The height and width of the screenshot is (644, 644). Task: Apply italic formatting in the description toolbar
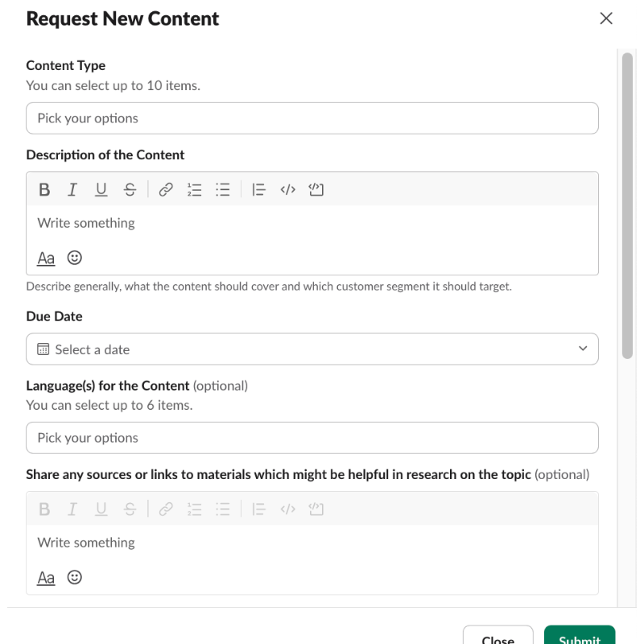tap(72, 190)
